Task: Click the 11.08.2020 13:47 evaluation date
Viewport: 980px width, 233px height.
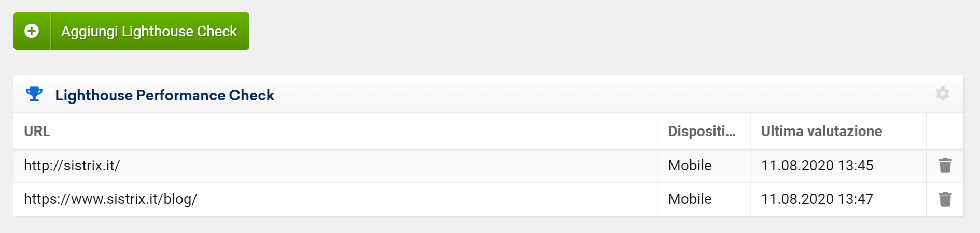Action: 817,199
